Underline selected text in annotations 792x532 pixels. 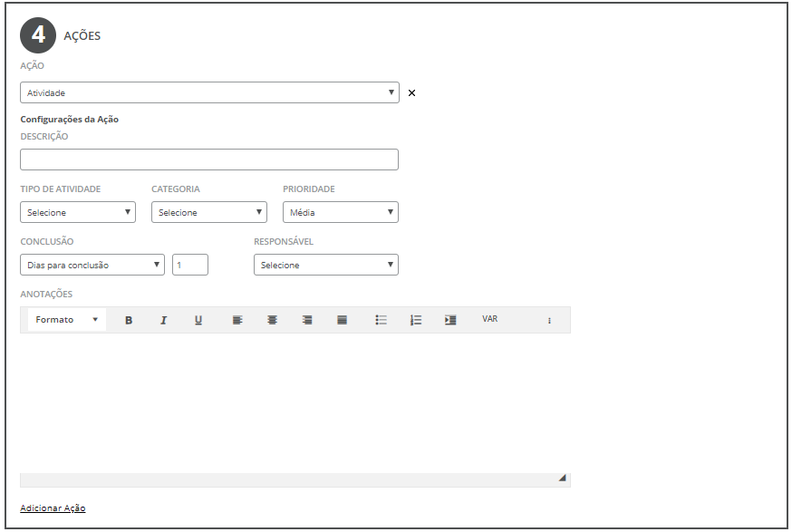[198, 320]
